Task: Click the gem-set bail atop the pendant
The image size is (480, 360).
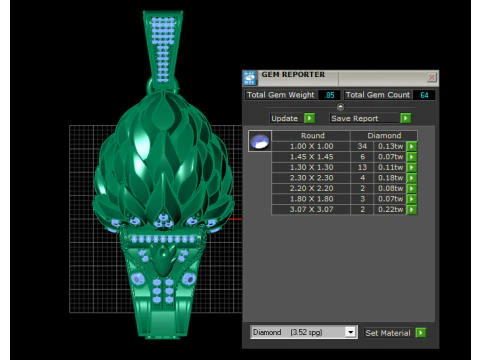Action: [163, 48]
